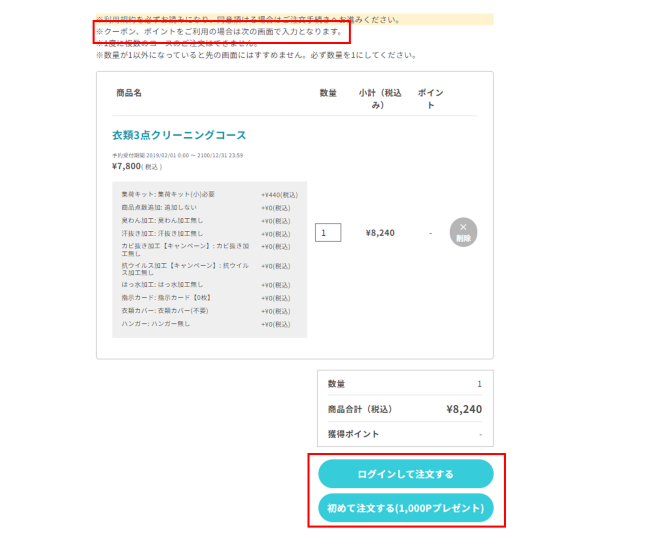
Task: Select the ¥7,800 base price text
Action: coord(129,167)
